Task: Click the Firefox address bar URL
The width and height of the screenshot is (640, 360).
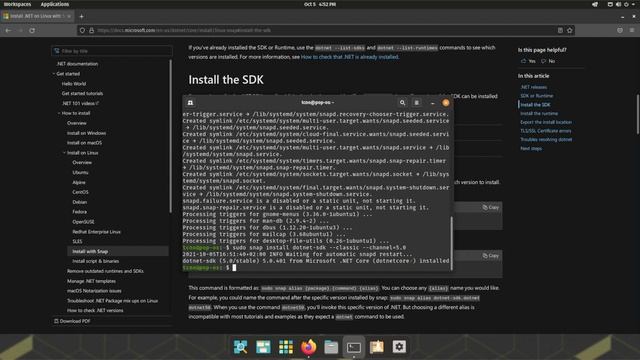Action: [184, 30]
